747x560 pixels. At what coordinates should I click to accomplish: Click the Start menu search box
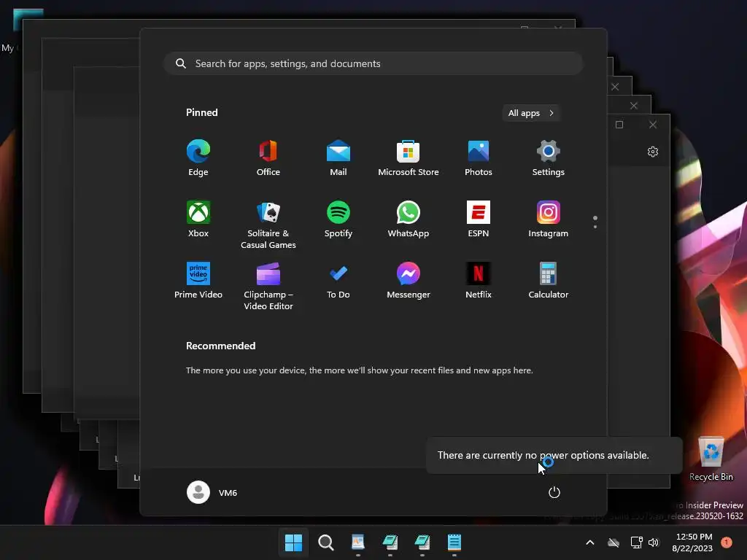point(373,63)
